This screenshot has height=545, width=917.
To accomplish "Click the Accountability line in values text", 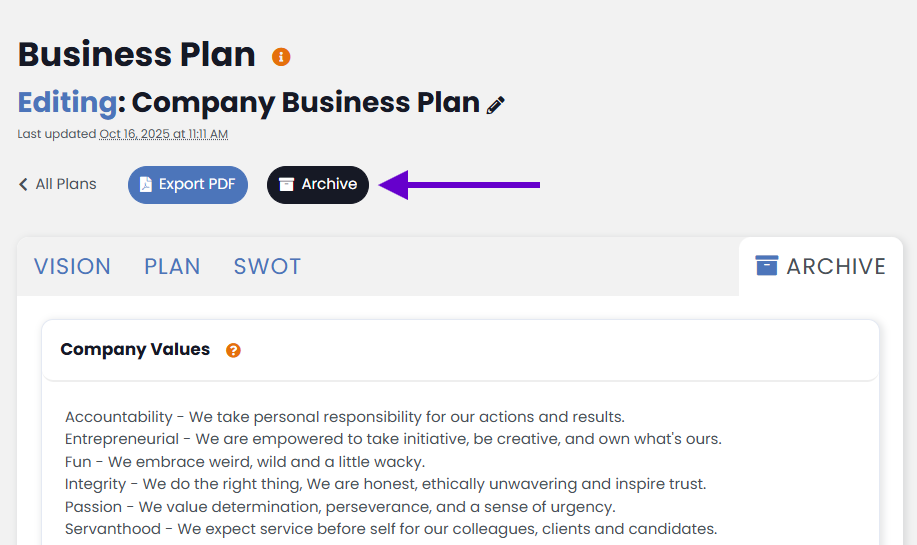I will pyautogui.click(x=345, y=417).
